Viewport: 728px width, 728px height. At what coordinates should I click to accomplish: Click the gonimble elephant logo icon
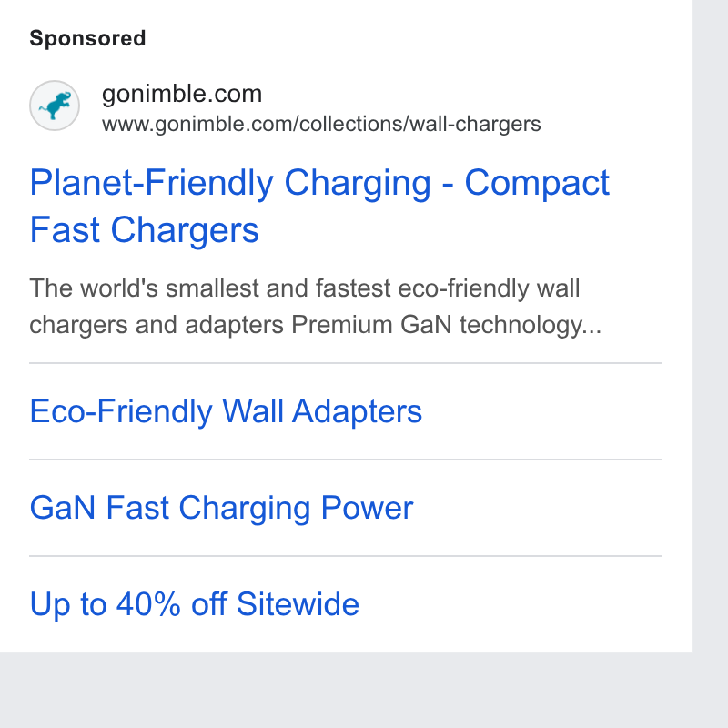(x=55, y=106)
